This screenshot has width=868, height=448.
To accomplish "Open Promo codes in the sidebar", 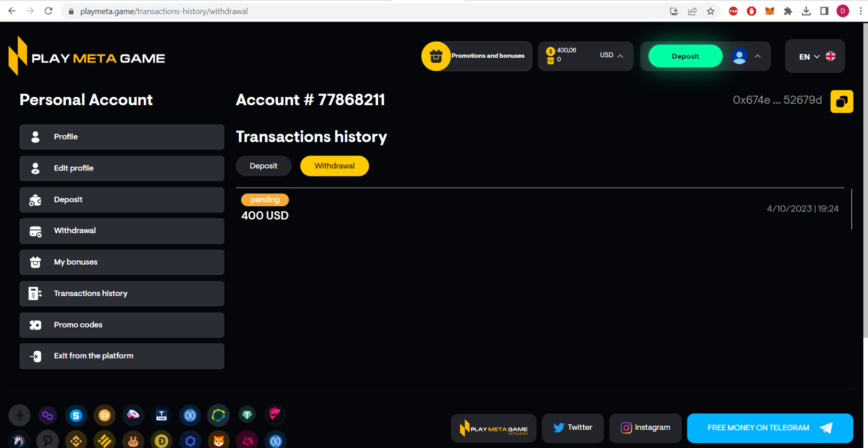I will (122, 325).
